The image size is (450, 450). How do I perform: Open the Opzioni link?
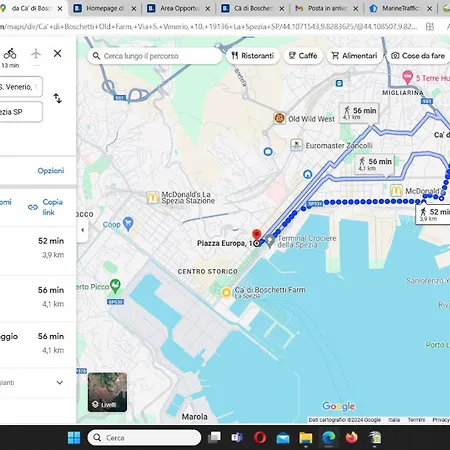(x=51, y=171)
